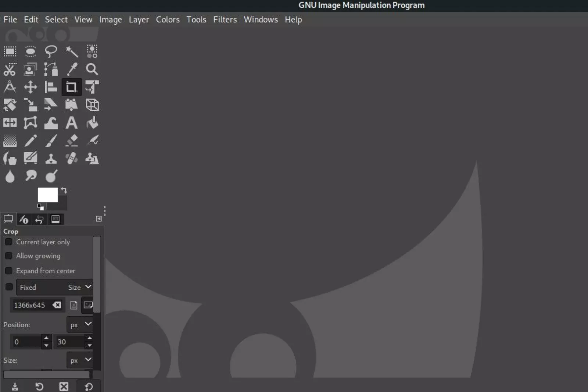Viewport: 588px width, 392px height.
Task: Reset crop tool options to defaults
Action: 88,386
